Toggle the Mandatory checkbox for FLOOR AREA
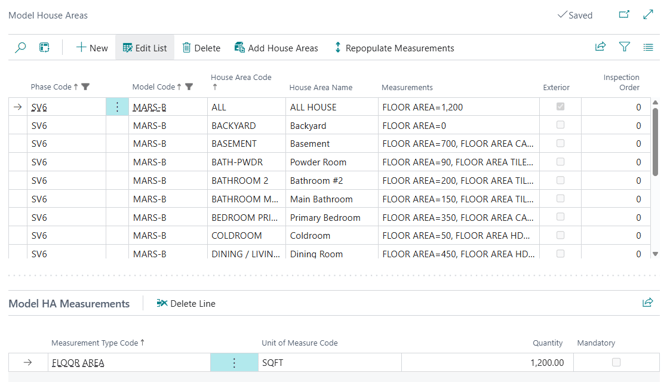The width and height of the screenshot is (670, 382). pos(616,362)
